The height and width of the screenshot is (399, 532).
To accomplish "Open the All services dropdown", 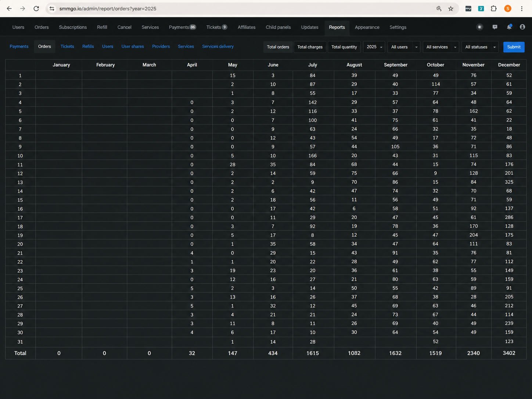I will coord(441,47).
